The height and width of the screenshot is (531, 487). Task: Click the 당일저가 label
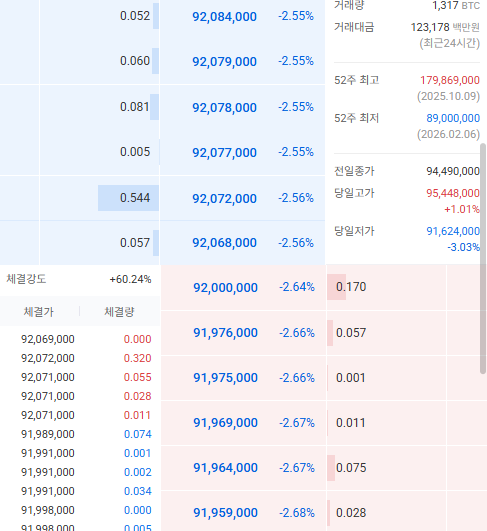(354, 231)
